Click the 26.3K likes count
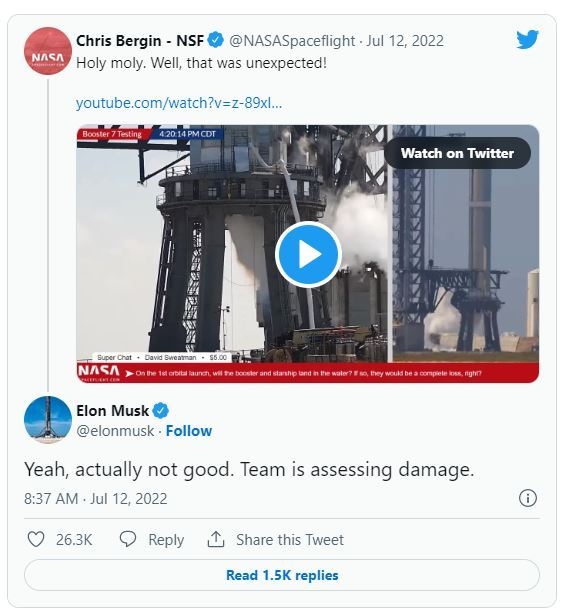This screenshot has height=612, width=562. click(x=74, y=540)
